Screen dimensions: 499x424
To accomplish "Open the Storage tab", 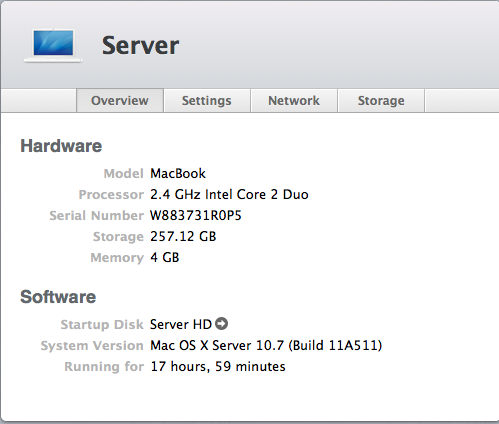I will pyautogui.click(x=381, y=100).
